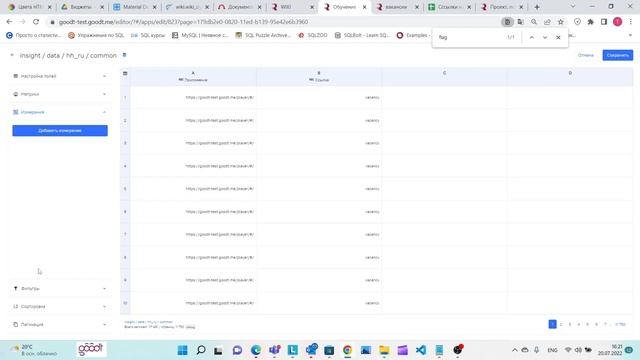Go to pagination page 1
The image size is (640, 360).
click(552, 324)
